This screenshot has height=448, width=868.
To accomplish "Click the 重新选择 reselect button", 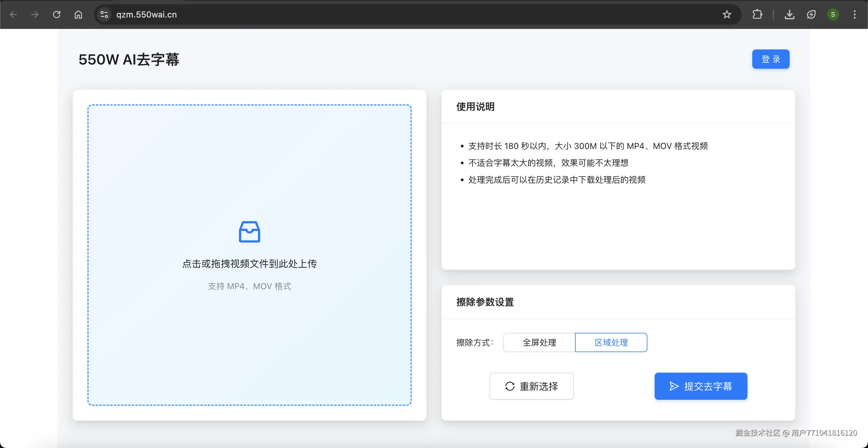I will click(531, 386).
